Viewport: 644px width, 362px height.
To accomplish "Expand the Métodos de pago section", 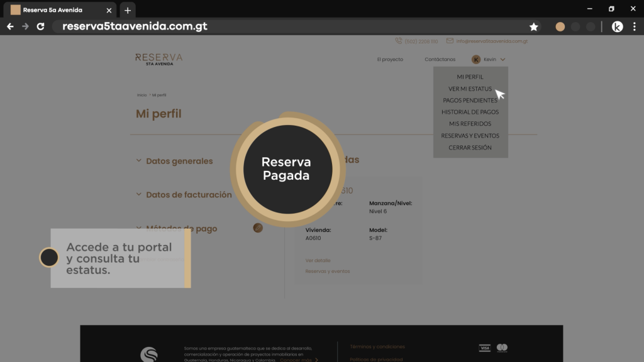I will coord(177,229).
